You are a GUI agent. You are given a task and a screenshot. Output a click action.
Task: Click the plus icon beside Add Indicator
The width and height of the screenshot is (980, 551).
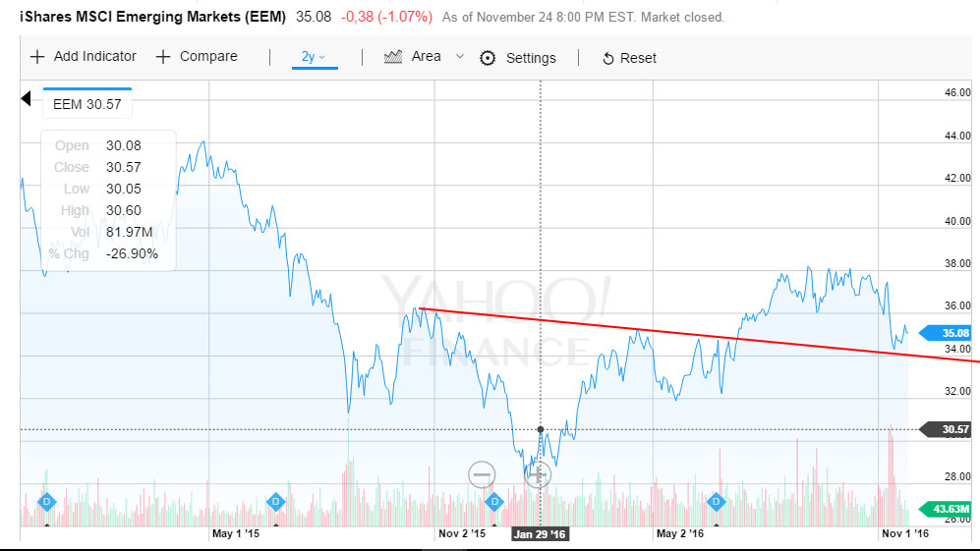click(x=37, y=57)
